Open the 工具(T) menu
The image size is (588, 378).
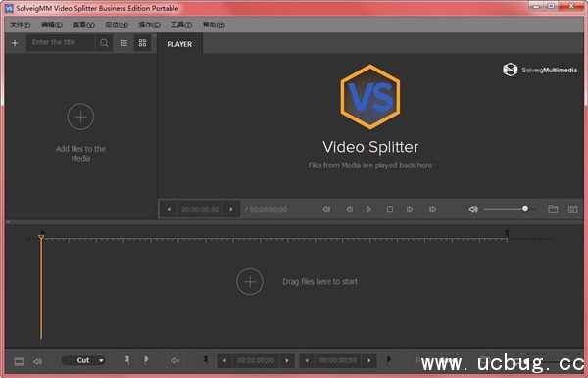pos(181,24)
